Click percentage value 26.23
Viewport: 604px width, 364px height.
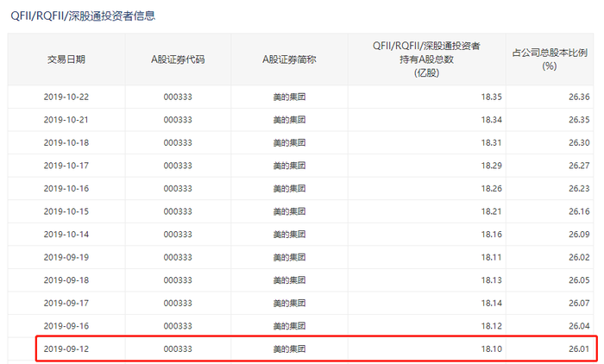(579, 188)
